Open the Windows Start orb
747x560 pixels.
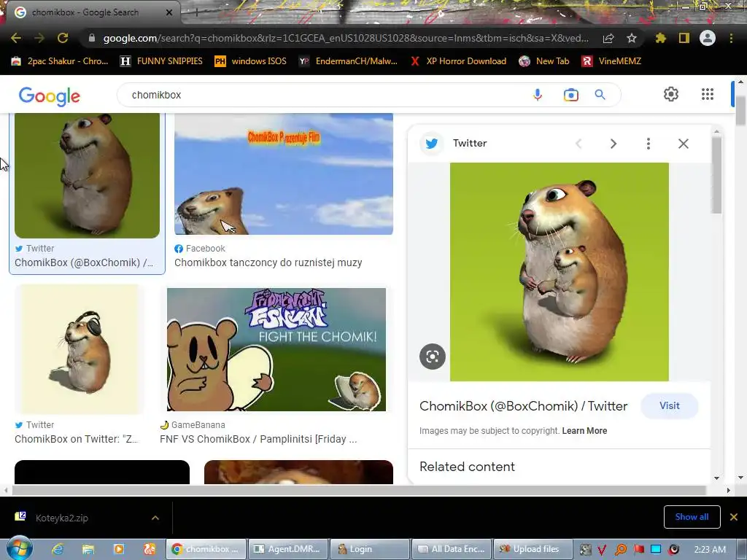coord(19,548)
